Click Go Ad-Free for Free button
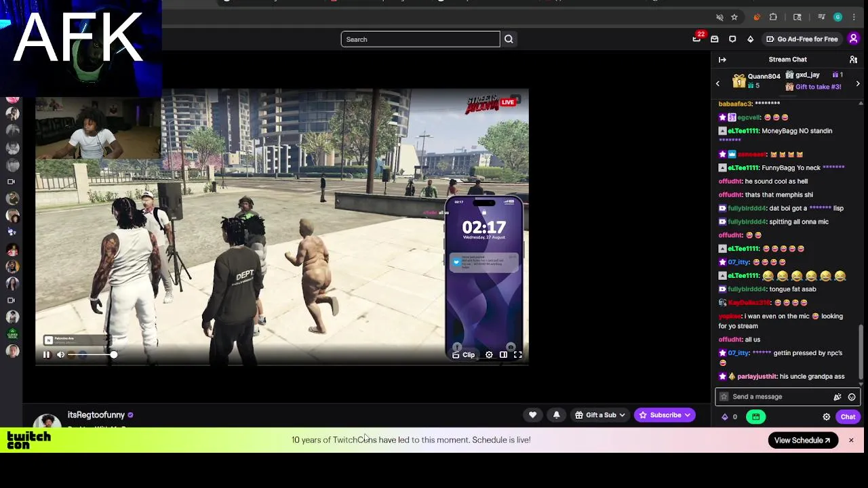 tap(802, 39)
